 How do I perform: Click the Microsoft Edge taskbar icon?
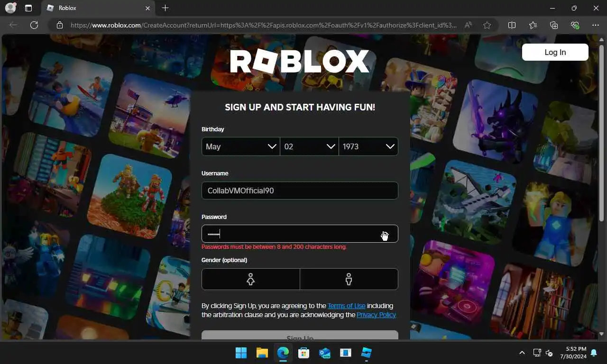pos(283,353)
